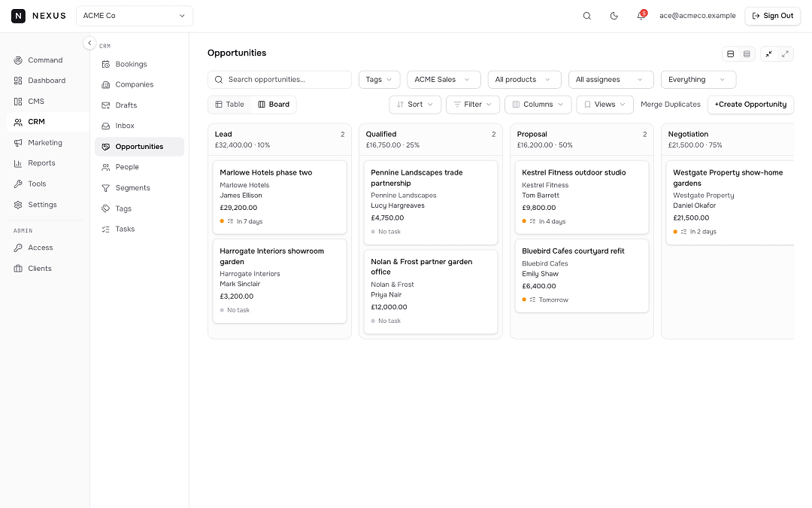This screenshot has height=508, width=812.
Task: Click the Tags label icon in submenu
Action: 106,208
